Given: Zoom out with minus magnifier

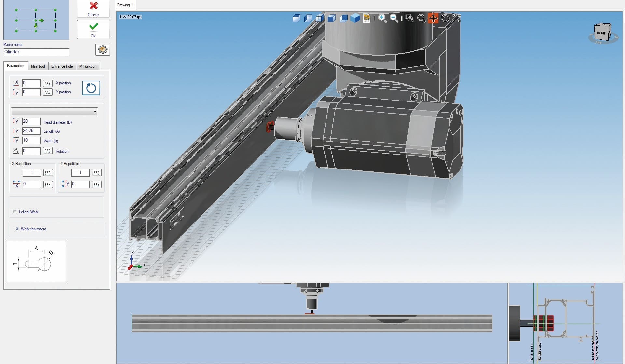Looking at the screenshot, I should point(394,18).
